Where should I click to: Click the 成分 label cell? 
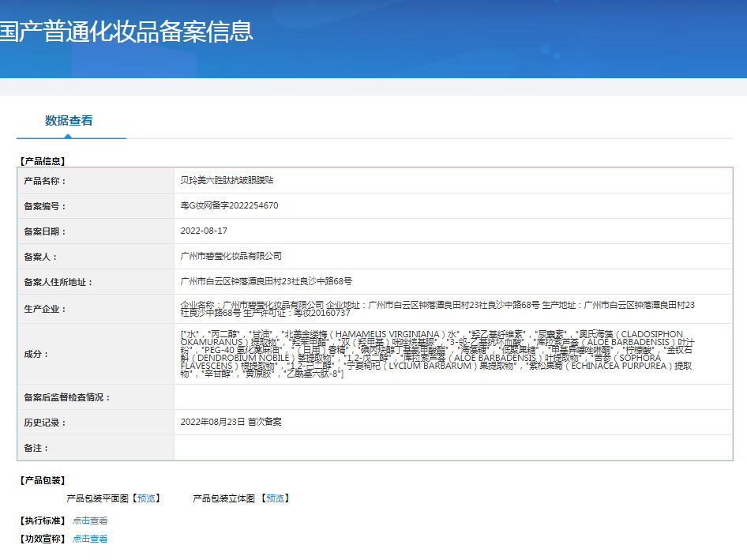click(96, 354)
